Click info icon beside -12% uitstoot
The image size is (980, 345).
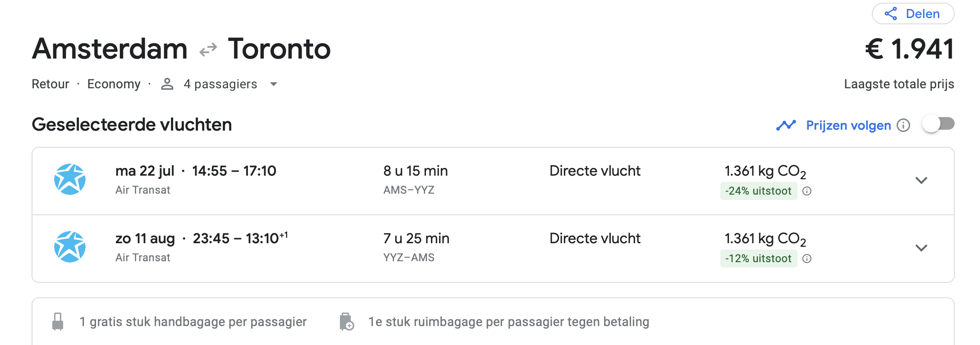pyautogui.click(x=807, y=259)
